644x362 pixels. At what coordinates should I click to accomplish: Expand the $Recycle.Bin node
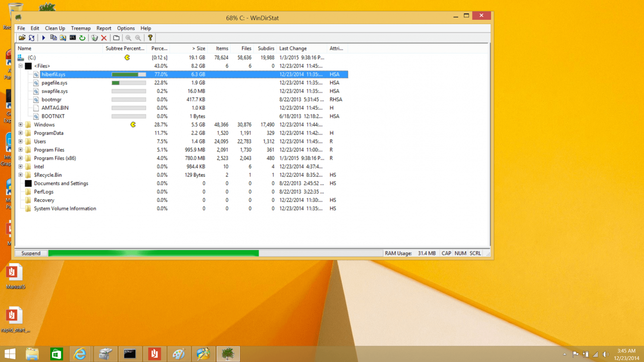click(x=21, y=175)
